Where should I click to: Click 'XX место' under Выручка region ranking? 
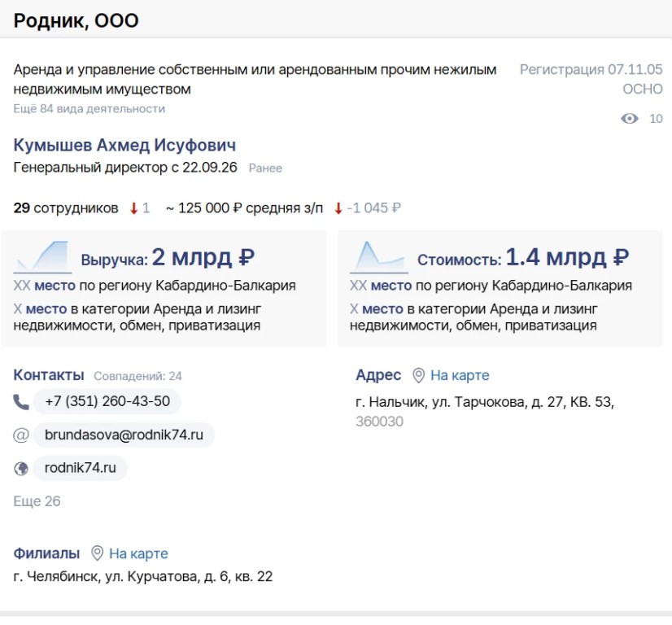coord(44,286)
